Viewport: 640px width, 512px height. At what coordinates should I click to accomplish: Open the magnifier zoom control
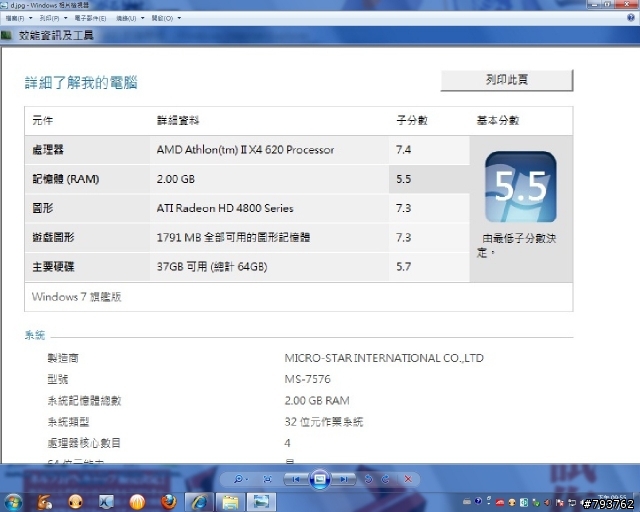click(238, 479)
